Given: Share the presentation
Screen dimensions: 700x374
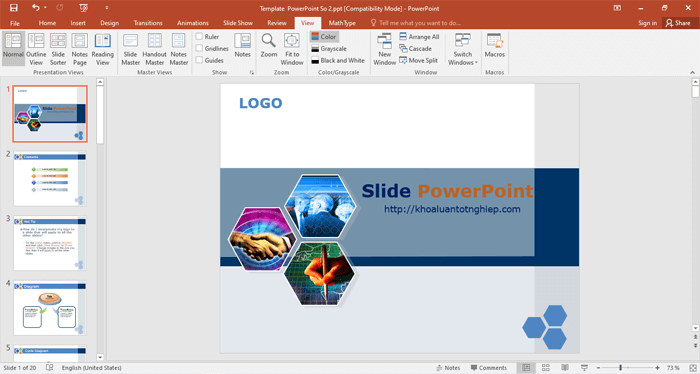Looking at the screenshot, I should pyautogui.click(x=678, y=23).
